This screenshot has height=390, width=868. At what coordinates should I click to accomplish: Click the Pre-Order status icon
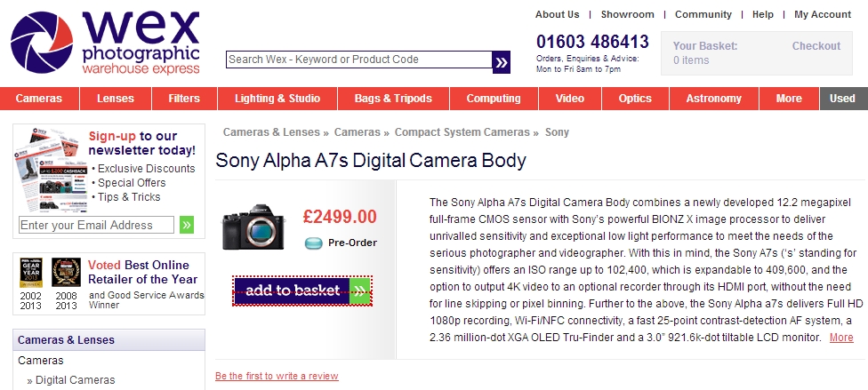coord(313,243)
